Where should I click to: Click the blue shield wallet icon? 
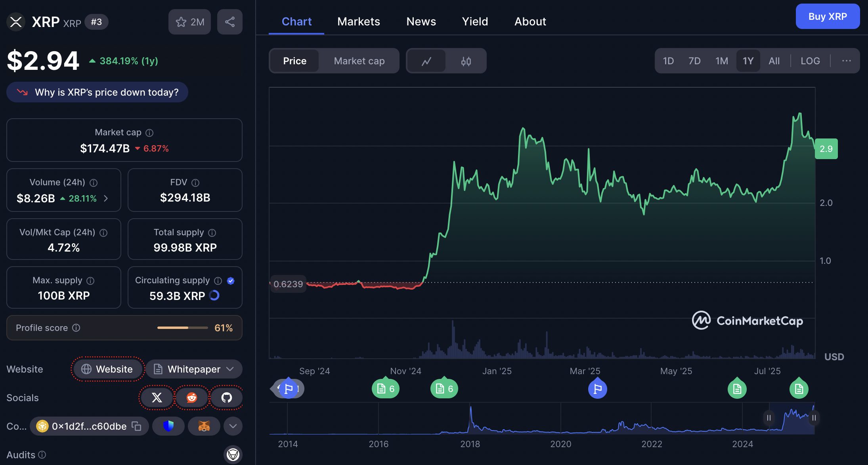[x=168, y=426]
